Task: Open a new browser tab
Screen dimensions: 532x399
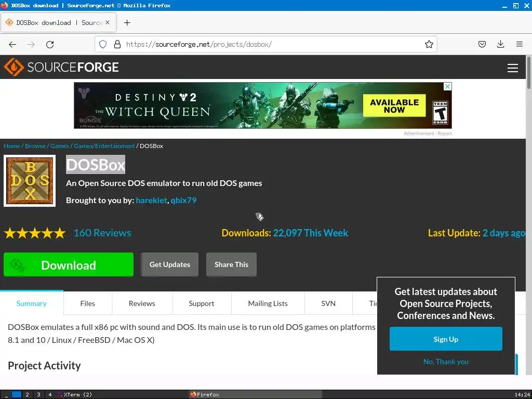Action: click(x=127, y=23)
